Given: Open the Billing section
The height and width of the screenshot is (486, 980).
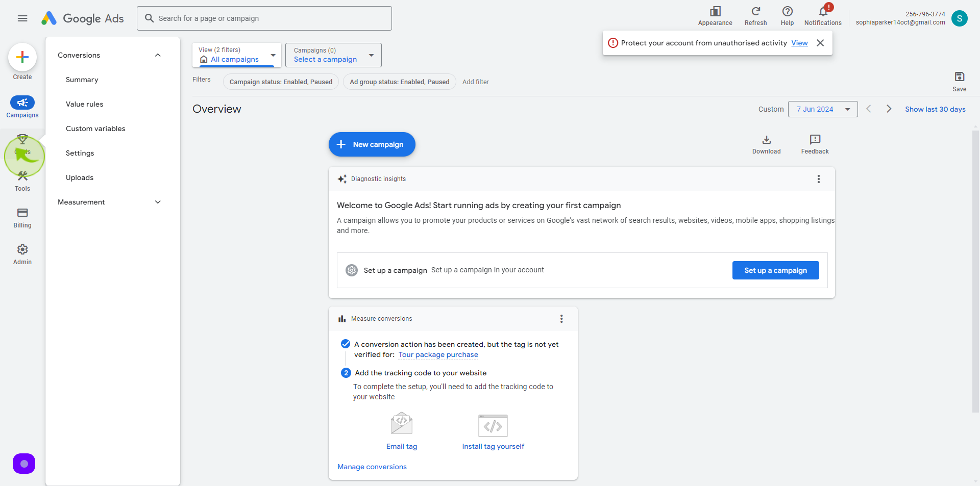Looking at the screenshot, I should pyautogui.click(x=22, y=218).
